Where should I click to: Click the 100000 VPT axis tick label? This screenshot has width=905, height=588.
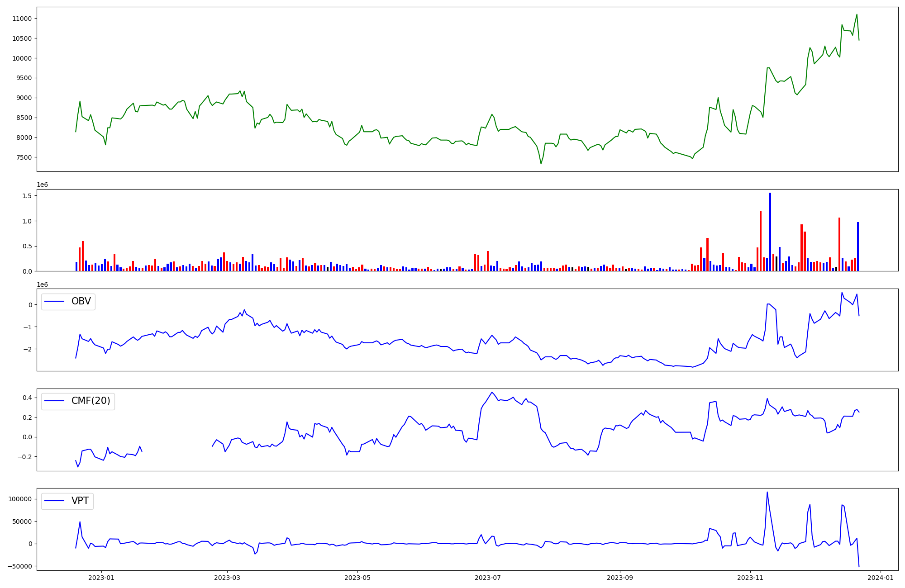tap(20, 499)
